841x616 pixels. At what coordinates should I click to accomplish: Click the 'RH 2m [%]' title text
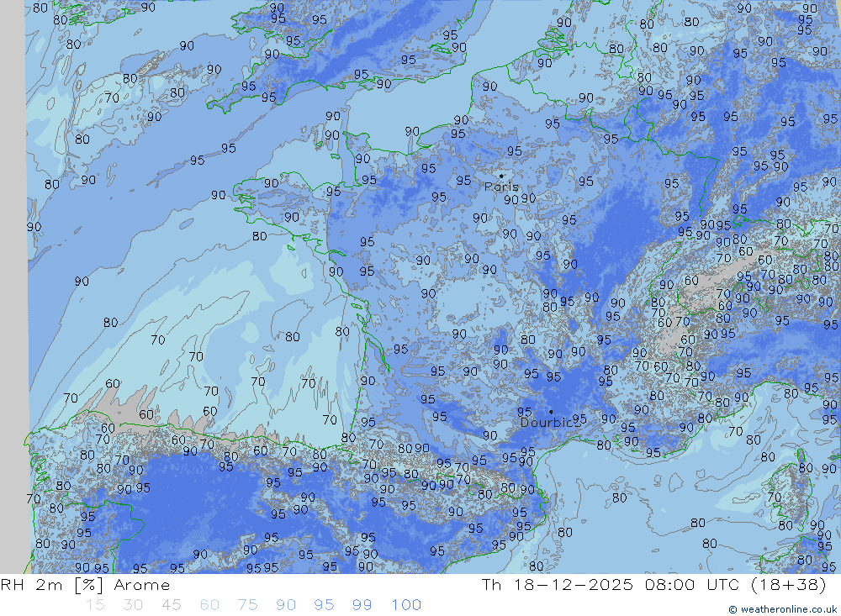pyautogui.click(x=51, y=585)
